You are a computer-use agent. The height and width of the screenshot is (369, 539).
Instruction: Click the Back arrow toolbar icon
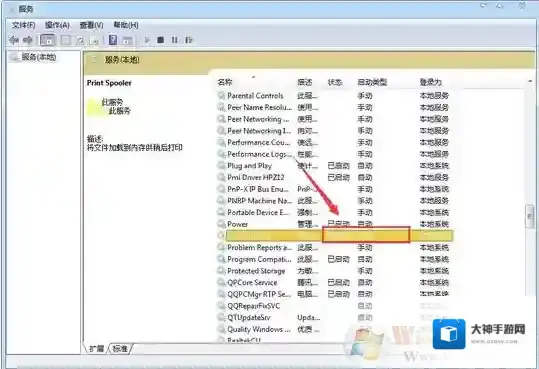point(14,40)
